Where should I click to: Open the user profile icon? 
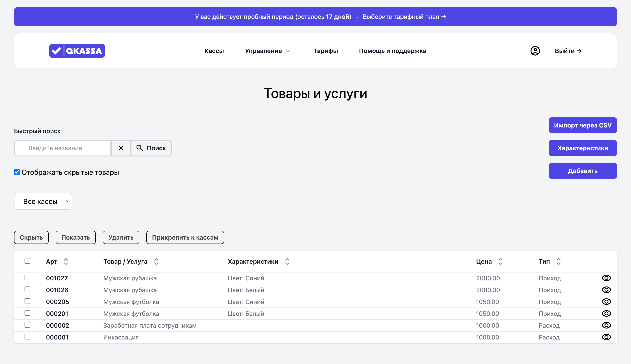pyautogui.click(x=535, y=51)
